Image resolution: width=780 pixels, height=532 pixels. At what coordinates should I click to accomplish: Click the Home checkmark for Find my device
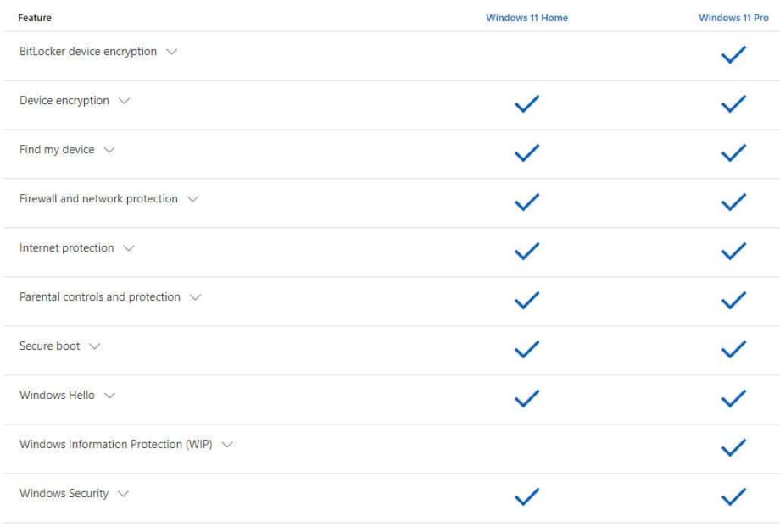526,152
